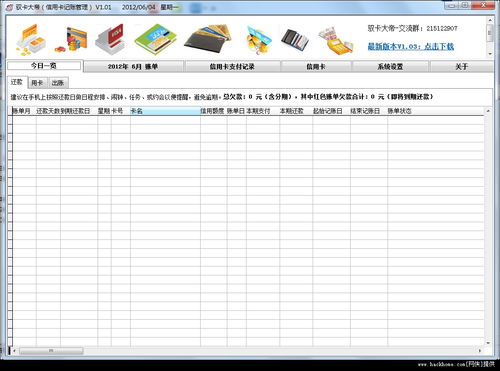Click the table vertical scrollbar down arrow
The width and height of the screenshot is (500, 371).
point(488,343)
